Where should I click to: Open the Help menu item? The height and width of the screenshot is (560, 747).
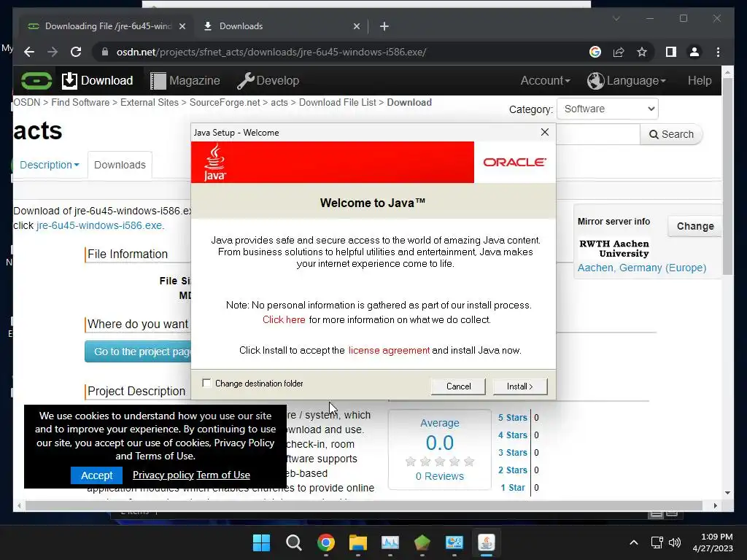click(x=700, y=80)
